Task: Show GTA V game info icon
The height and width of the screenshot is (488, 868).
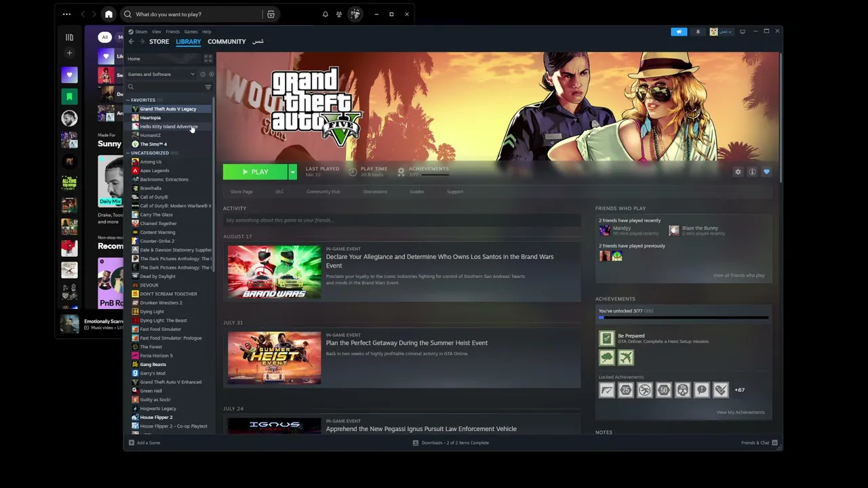Action: pos(752,172)
